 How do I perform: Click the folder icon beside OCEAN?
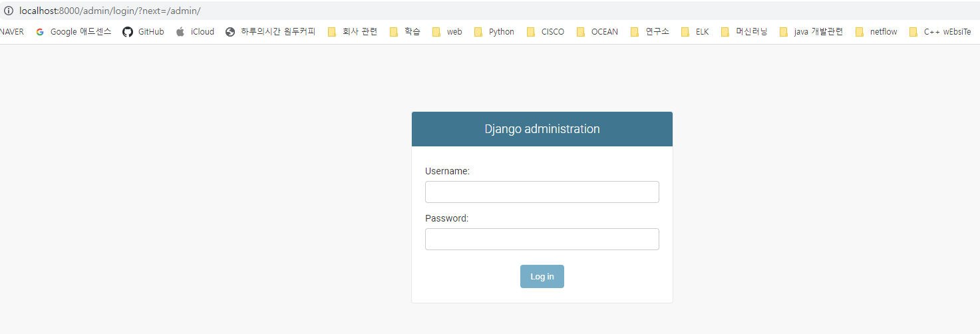581,32
